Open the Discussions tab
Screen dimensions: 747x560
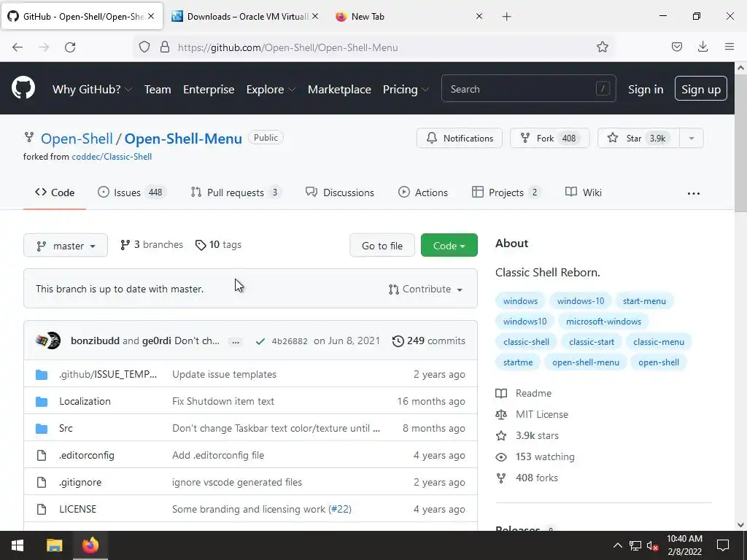[340, 192]
